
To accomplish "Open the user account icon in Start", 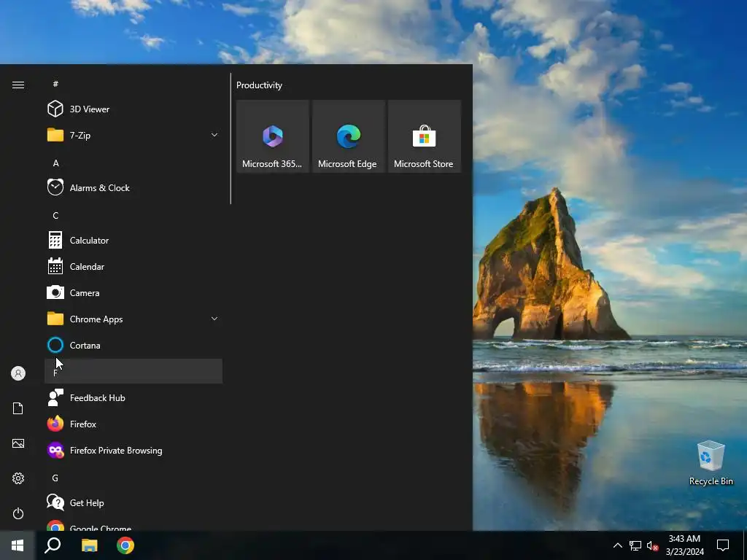I will [18, 373].
